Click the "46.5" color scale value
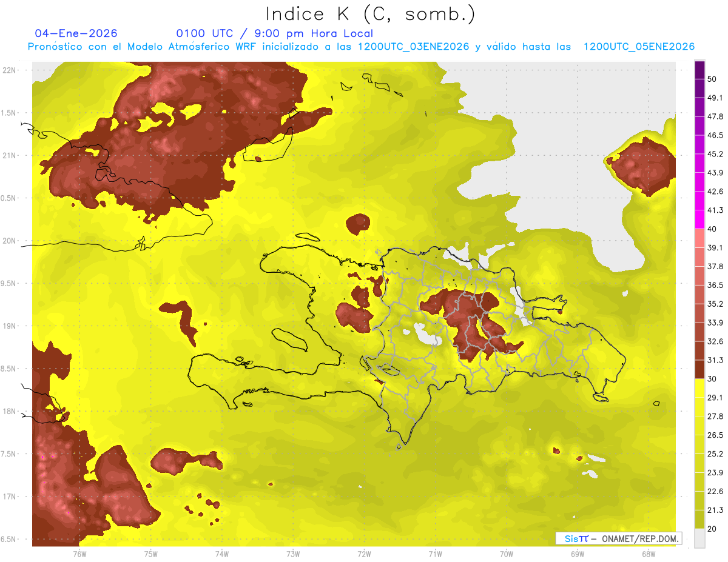Viewport: 728px width, 562px height. pos(716,135)
